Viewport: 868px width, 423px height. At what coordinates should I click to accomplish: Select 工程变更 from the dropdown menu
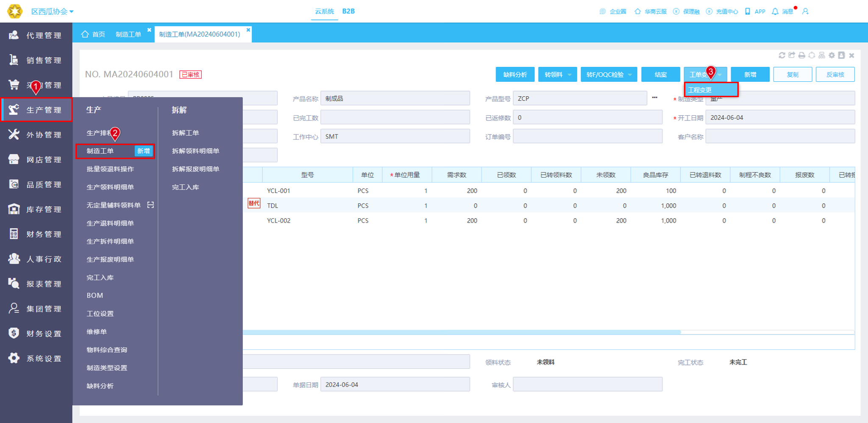coord(711,90)
